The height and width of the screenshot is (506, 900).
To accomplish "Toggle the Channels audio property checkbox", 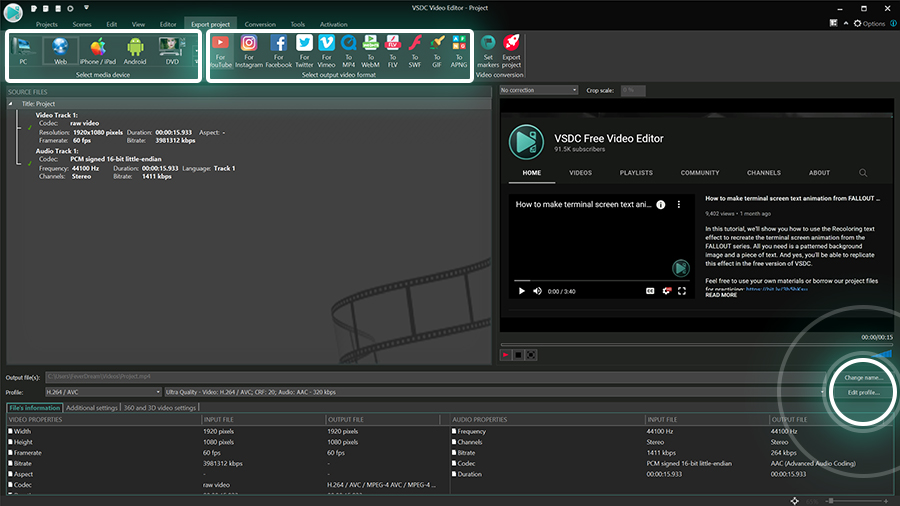I will (x=454, y=442).
